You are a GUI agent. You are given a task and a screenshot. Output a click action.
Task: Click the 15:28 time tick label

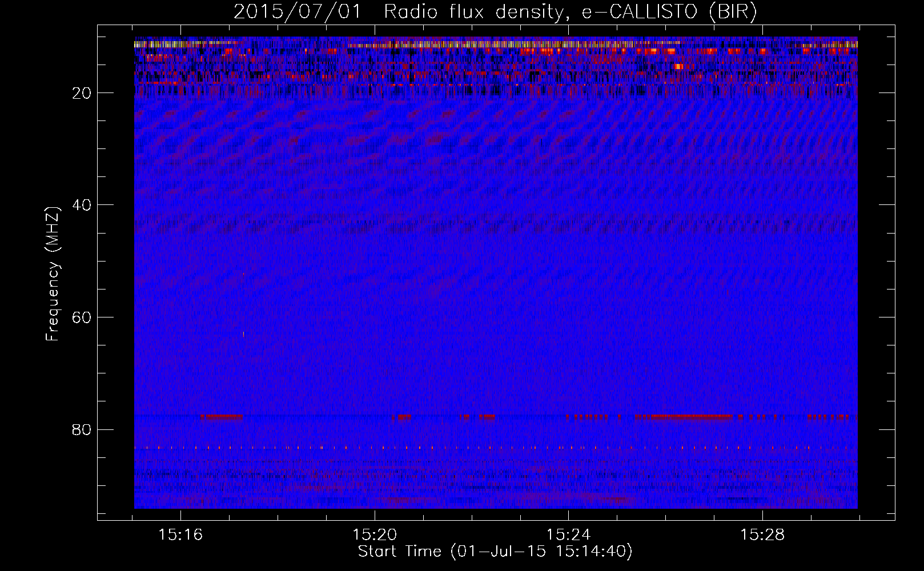(x=762, y=535)
